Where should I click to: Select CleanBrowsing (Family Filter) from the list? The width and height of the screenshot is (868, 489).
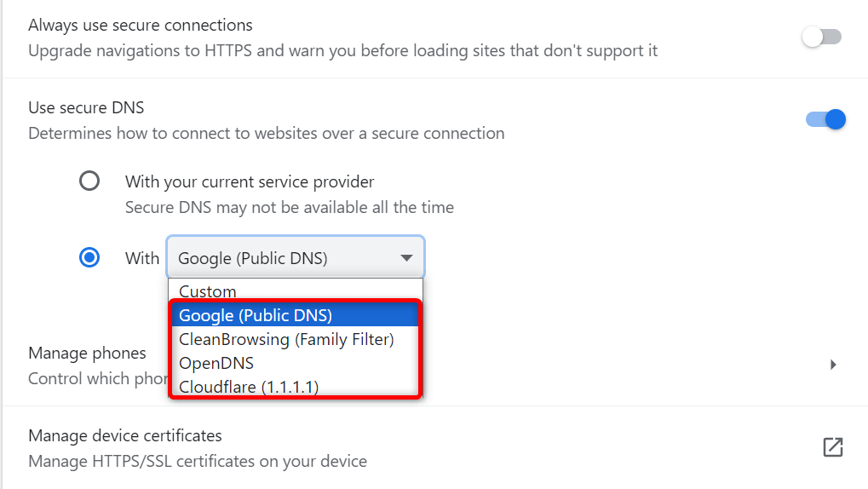[x=286, y=339]
